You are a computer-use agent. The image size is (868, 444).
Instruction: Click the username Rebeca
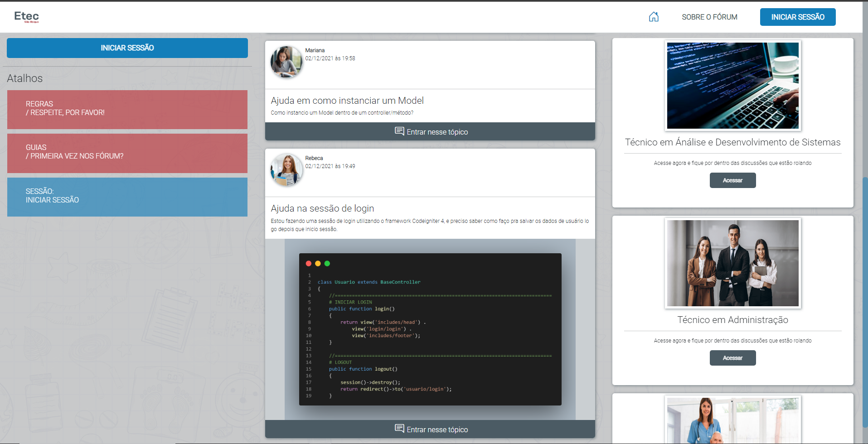pyautogui.click(x=314, y=158)
